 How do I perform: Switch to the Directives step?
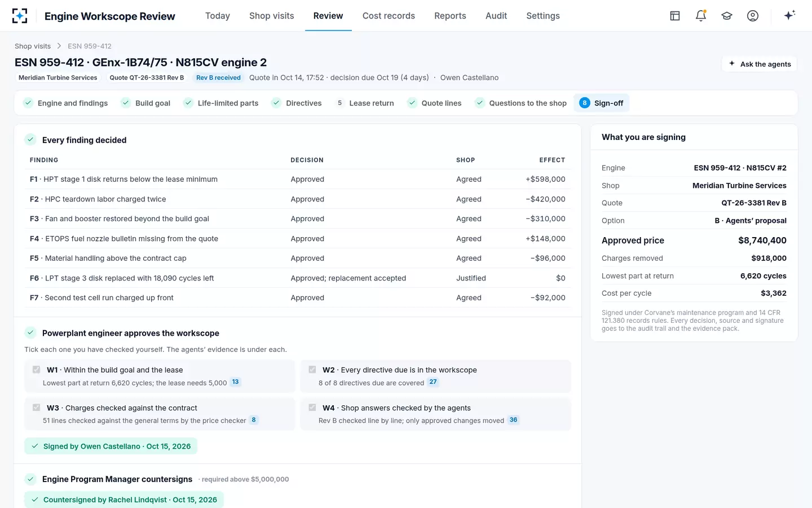pos(297,103)
